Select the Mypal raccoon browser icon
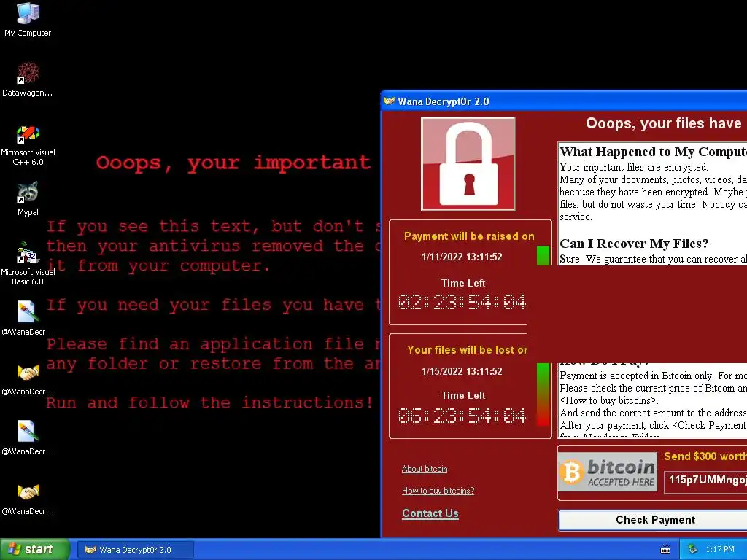The image size is (747, 560). tap(28, 199)
